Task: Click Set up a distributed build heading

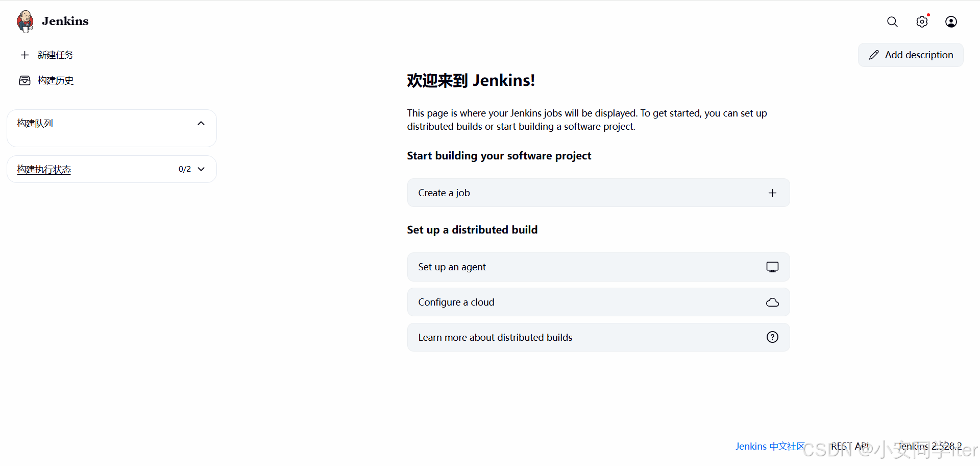Action: 472,230
